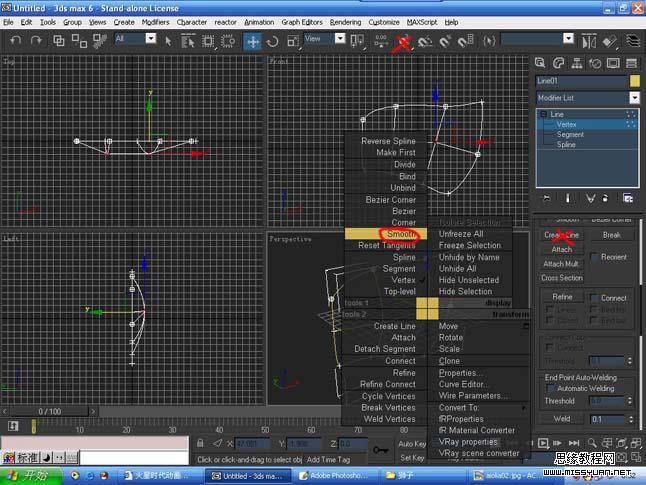Switch to the Hierarchy command panel tab
This screenshot has height=485, width=646.
click(x=577, y=63)
